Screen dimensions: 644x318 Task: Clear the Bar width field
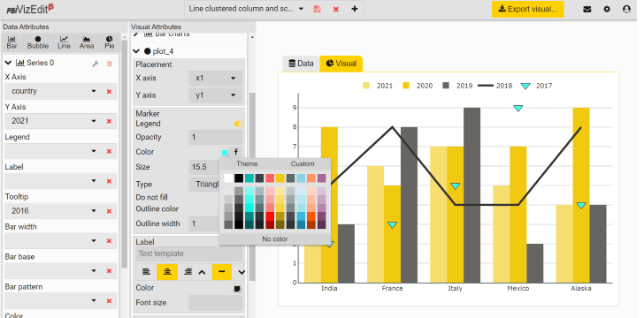pos(109,241)
